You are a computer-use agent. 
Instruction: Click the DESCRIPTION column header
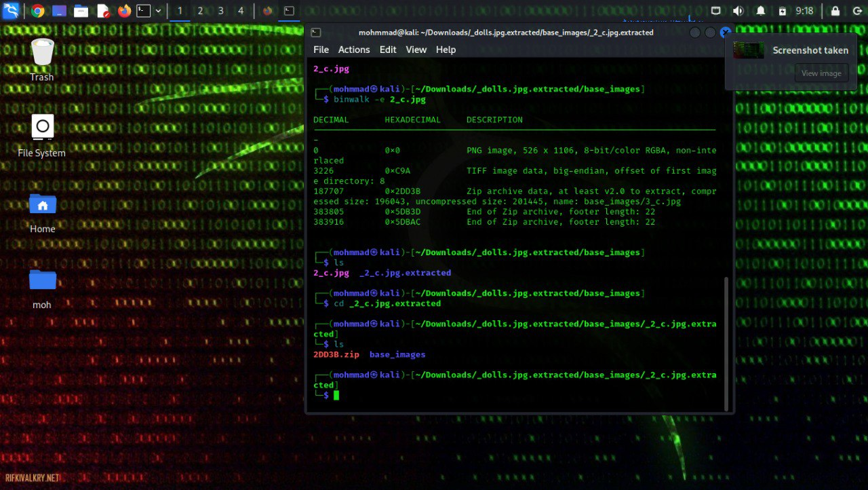pos(494,119)
